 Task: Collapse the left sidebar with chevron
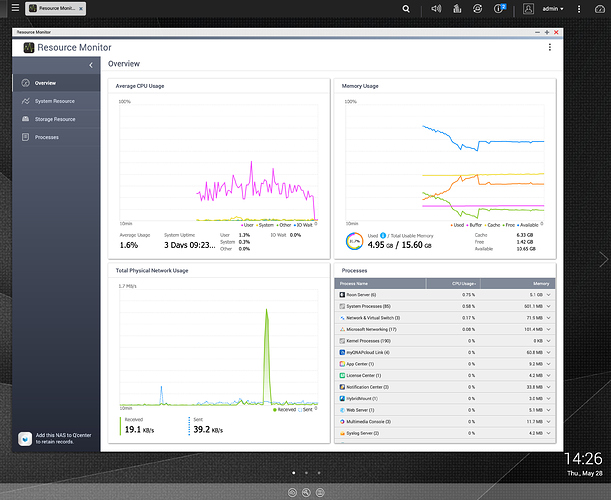tap(91, 65)
